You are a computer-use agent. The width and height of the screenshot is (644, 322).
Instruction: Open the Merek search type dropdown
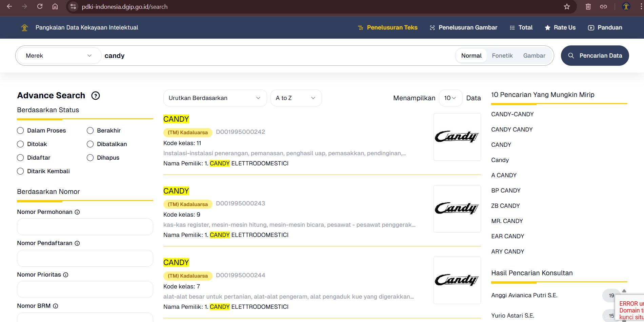(59, 56)
